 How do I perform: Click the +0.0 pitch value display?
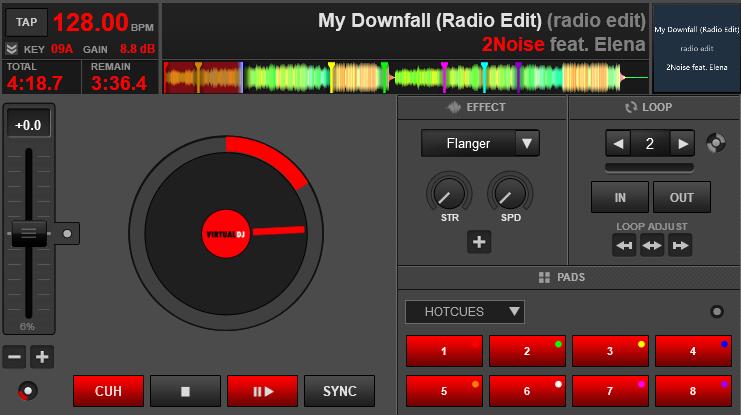coord(28,125)
